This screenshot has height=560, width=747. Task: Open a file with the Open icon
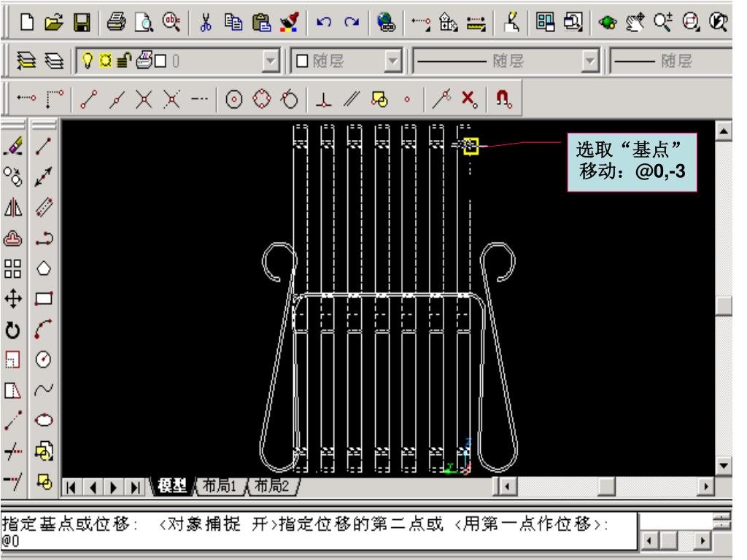pyautogui.click(x=54, y=23)
